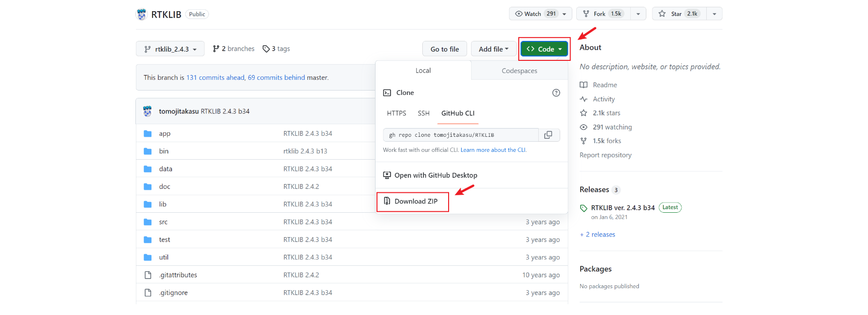Select the HTTPS clone tab

coord(396,113)
